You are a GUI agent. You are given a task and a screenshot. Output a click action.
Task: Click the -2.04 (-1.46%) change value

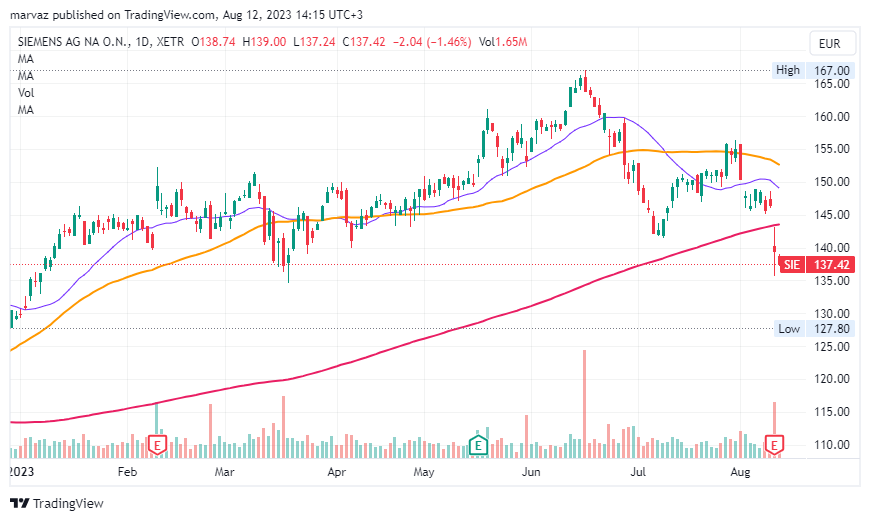(x=432, y=42)
